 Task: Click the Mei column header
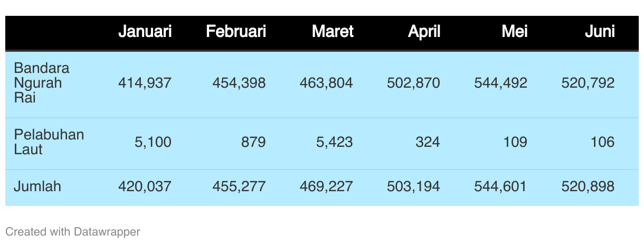[x=514, y=32]
